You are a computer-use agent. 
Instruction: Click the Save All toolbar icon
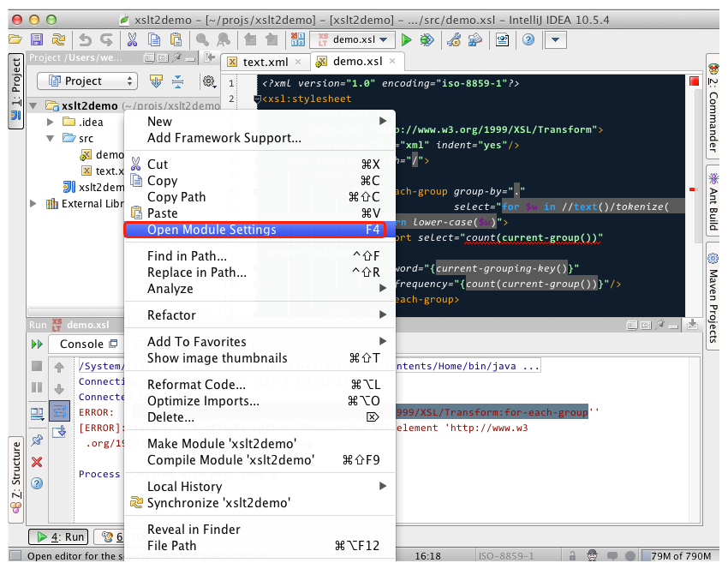click(37, 39)
